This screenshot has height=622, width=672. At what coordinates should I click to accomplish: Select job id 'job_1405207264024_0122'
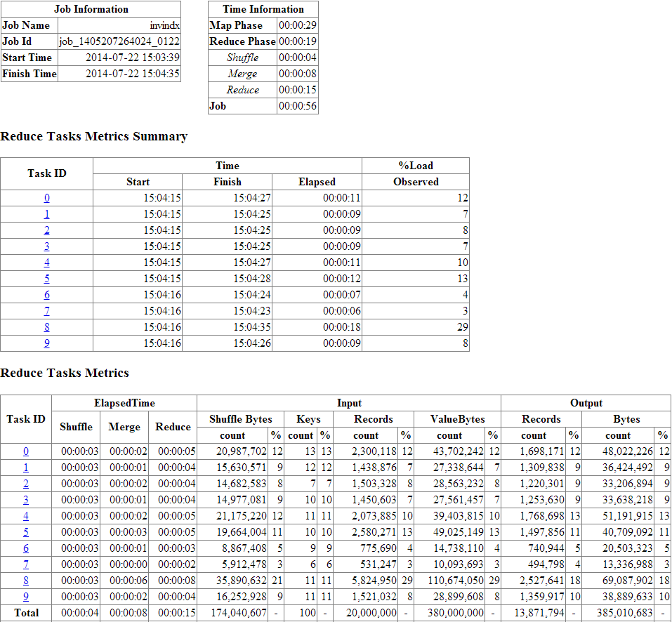119,41
